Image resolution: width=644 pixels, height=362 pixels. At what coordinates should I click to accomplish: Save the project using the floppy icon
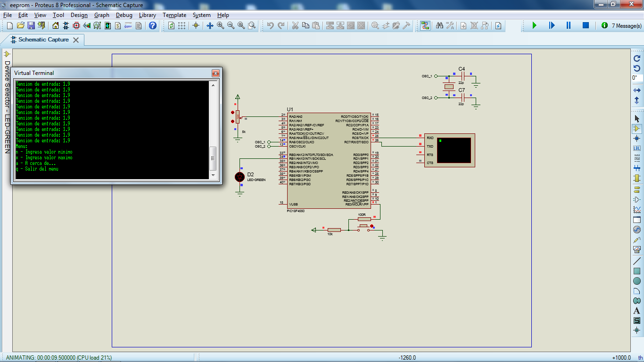pyautogui.click(x=31, y=25)
